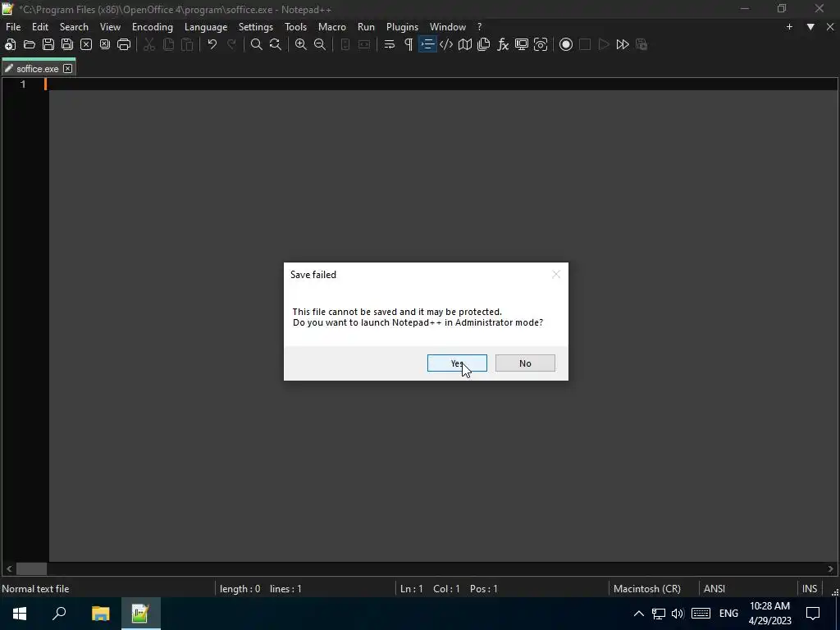Open the Language menu
Screen dimensions: 840x630
click(206, 27)
